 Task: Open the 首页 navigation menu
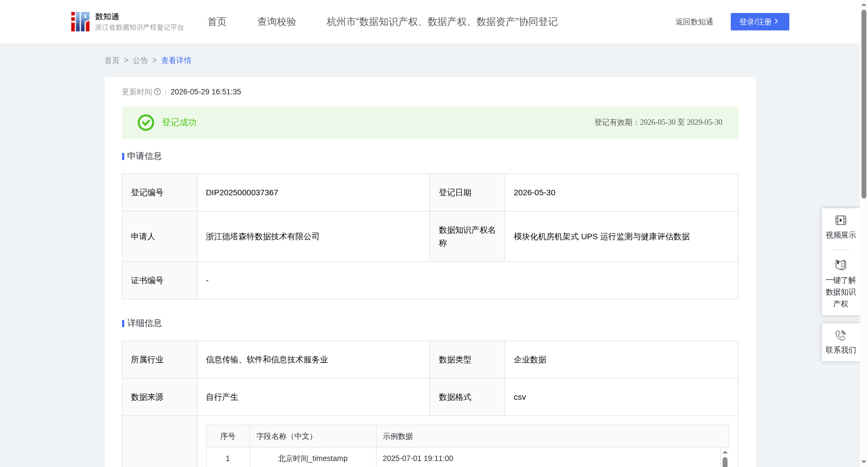217,22
